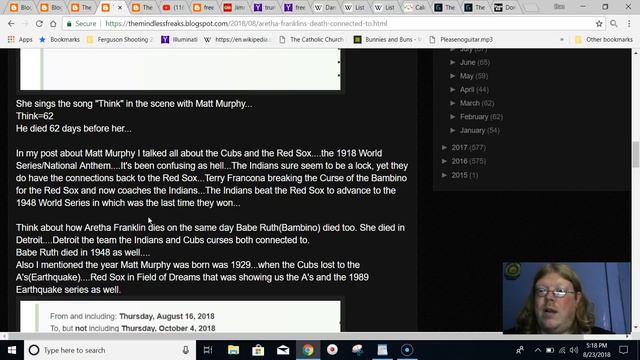Viewport: 640px width, 360px height.
Task: Open the 2017 archive link
Action: [459, 147]
